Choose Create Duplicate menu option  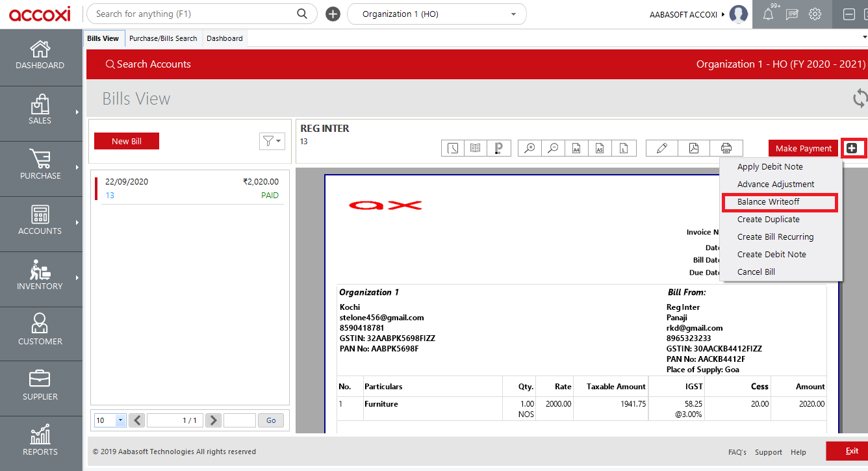coord(769,220)
